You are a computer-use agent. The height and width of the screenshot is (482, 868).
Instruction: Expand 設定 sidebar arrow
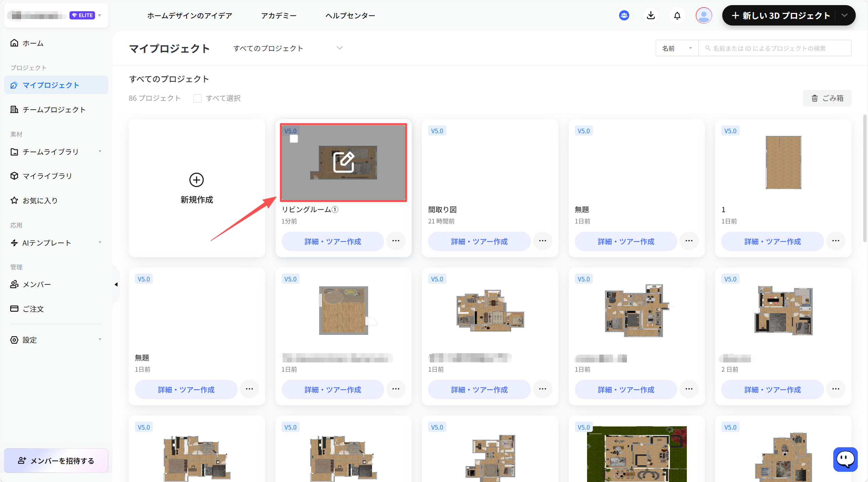(x=100, y=340)
